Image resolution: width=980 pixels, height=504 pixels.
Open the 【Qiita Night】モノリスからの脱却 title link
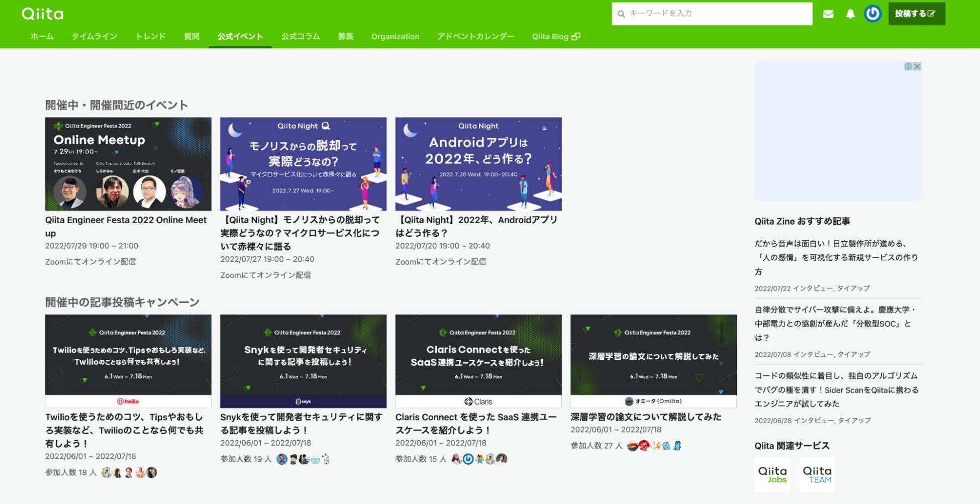[x=300, y=233]
